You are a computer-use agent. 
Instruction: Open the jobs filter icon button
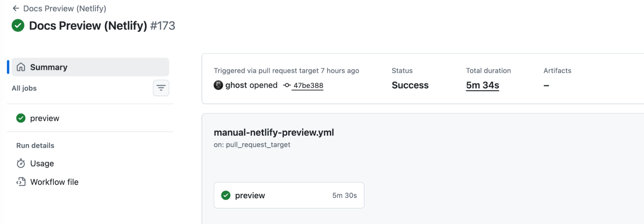tap(161, 88)
